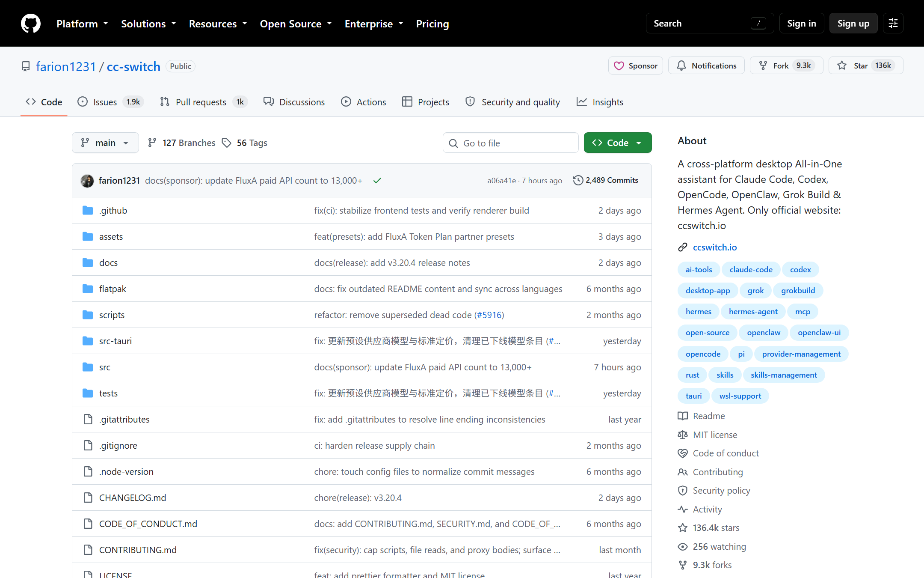Open pull request #5916 link
The height and width of the screenshot is (578, 924).
tap(489, 315)
